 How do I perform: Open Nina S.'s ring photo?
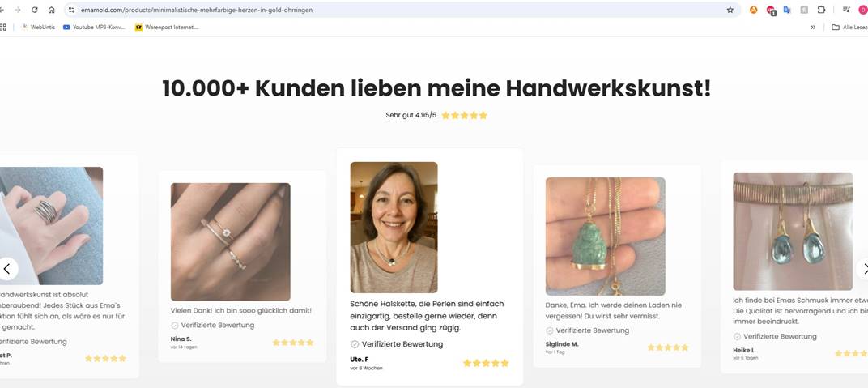point(230,242)
